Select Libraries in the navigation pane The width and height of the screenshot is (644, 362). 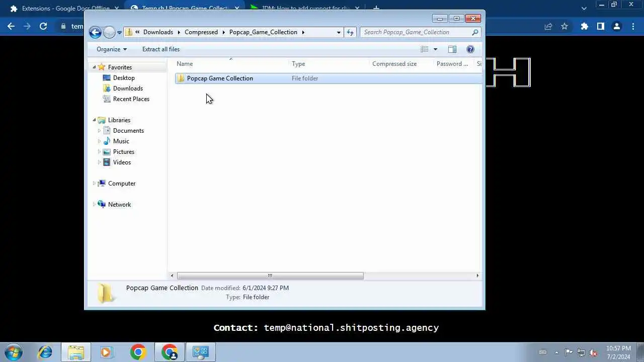click(x=119, y=120)
